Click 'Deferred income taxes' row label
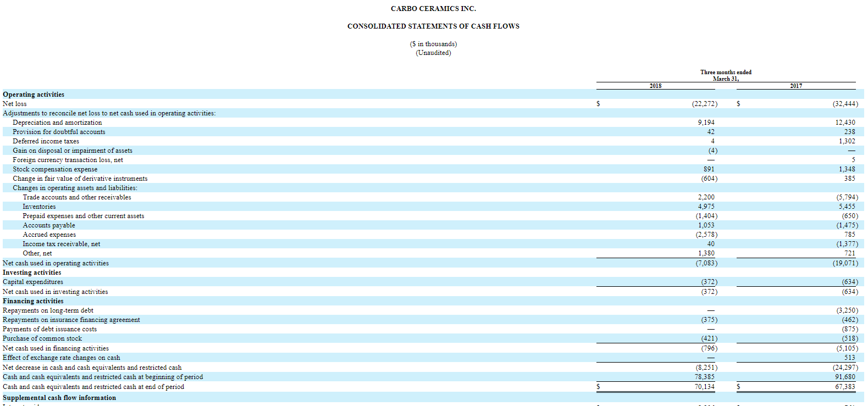The height and width of the screenshot is (406, 868). [46, 141]
